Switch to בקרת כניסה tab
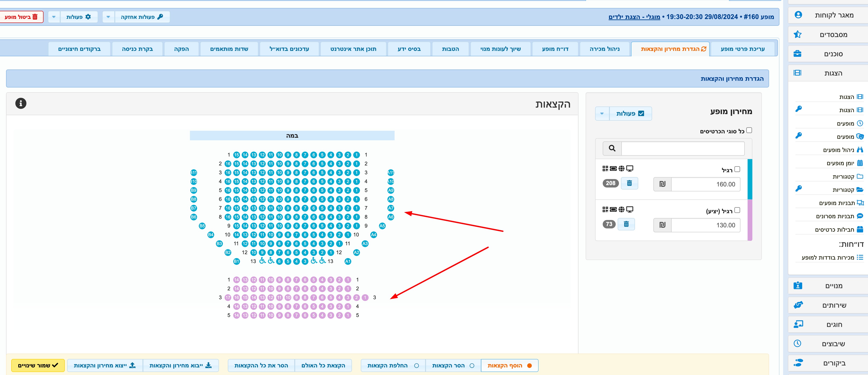Screen dimensions: 868x375 [x=138, y=49]
